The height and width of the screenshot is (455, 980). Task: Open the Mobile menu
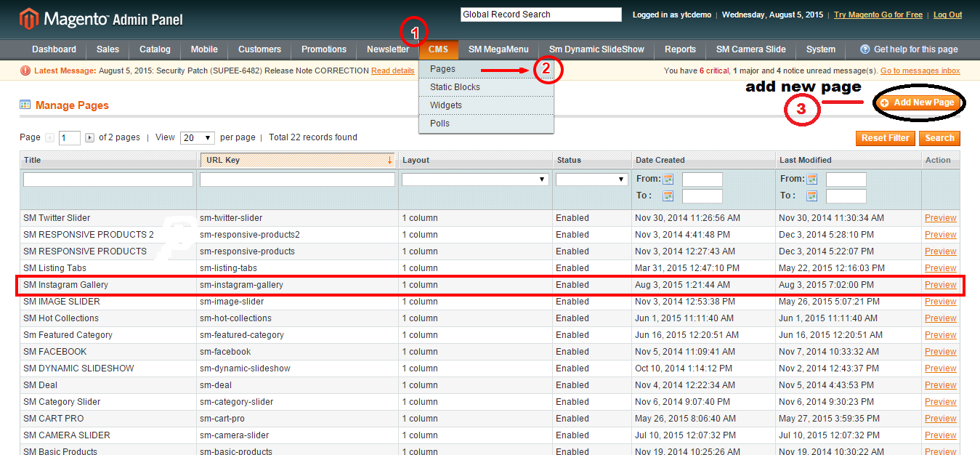[x=204, y=49]
